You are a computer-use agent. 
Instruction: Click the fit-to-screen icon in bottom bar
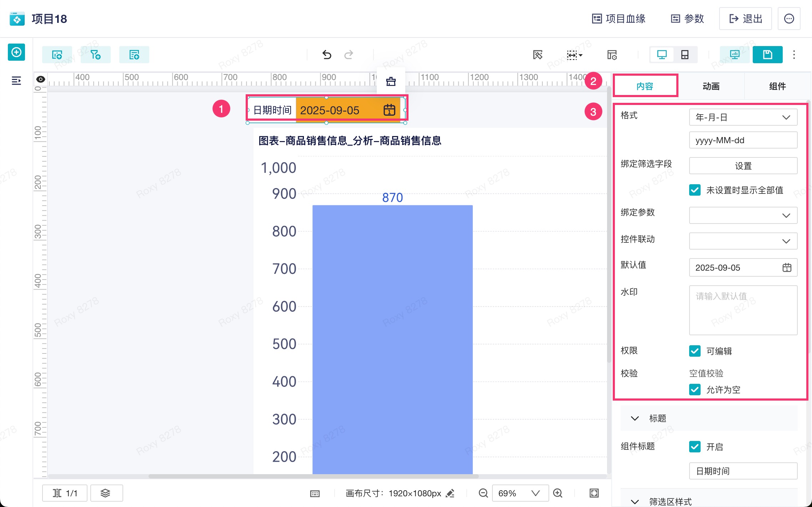pyautogui.click(x=594, y=493)
